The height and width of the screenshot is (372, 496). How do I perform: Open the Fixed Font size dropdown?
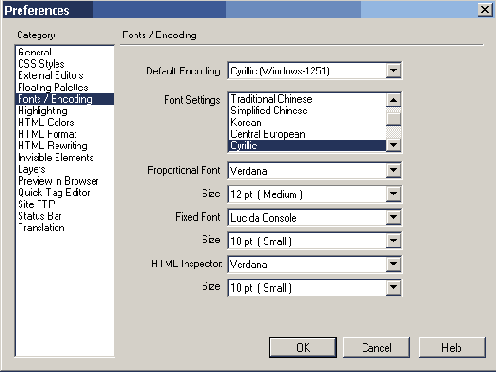(x=393, y=241)
